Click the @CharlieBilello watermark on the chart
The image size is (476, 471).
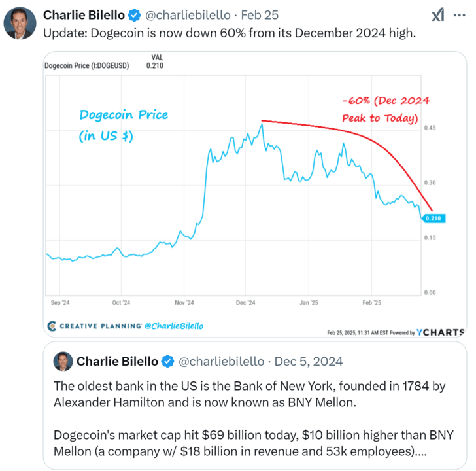pos(173,326)
